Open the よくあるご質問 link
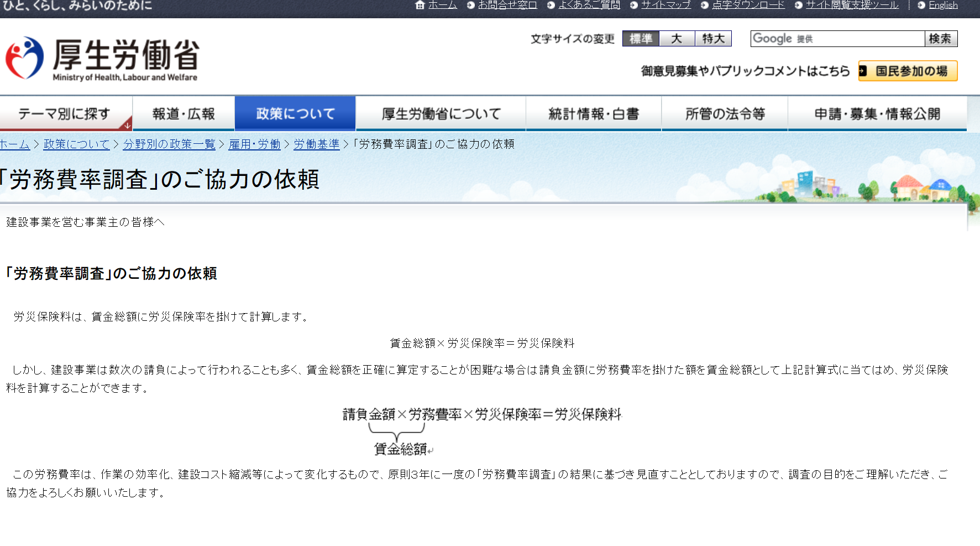Screen dimensions: 980x546 589,5
